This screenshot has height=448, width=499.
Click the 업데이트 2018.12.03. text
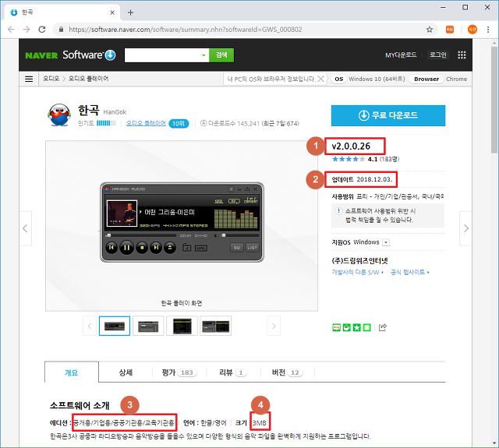[x=362, y=179]
